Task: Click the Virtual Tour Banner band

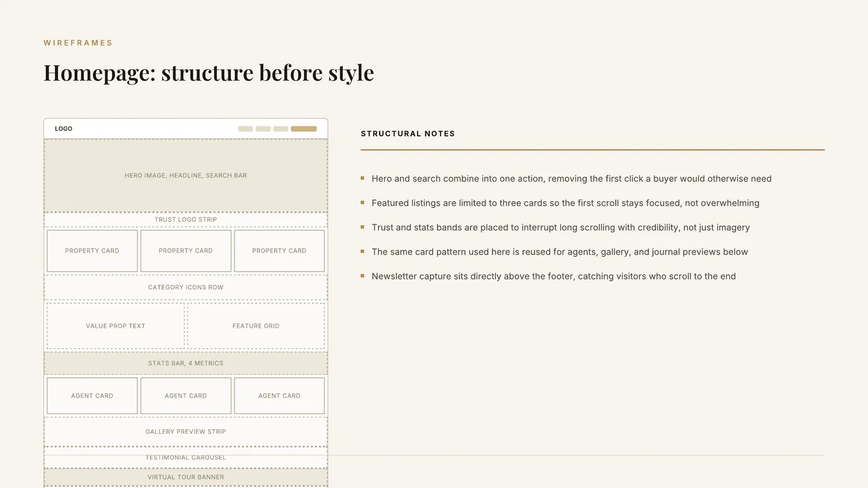Action: 186,477
